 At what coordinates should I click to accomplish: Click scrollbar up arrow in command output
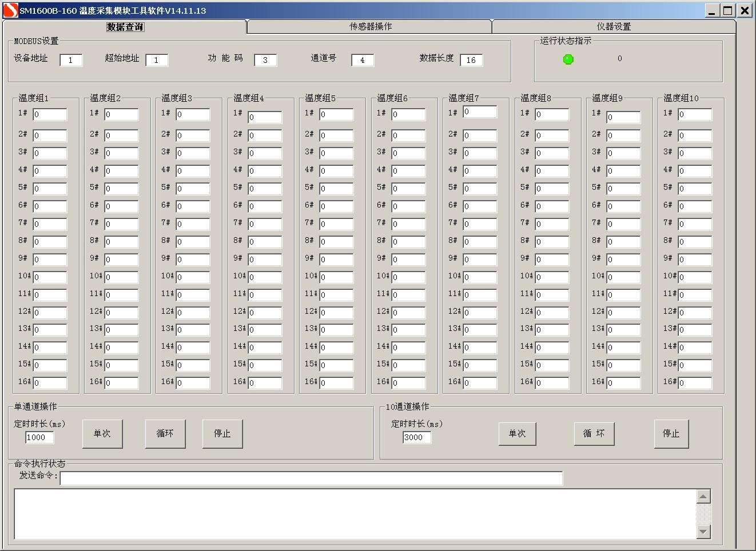pos(703,496)
